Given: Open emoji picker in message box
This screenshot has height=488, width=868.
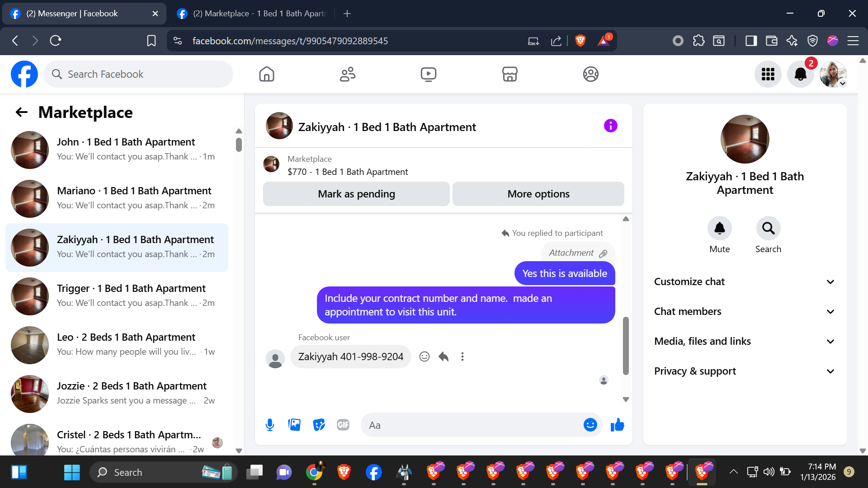Looking at the screenshot, I should (x=590, y=425).
